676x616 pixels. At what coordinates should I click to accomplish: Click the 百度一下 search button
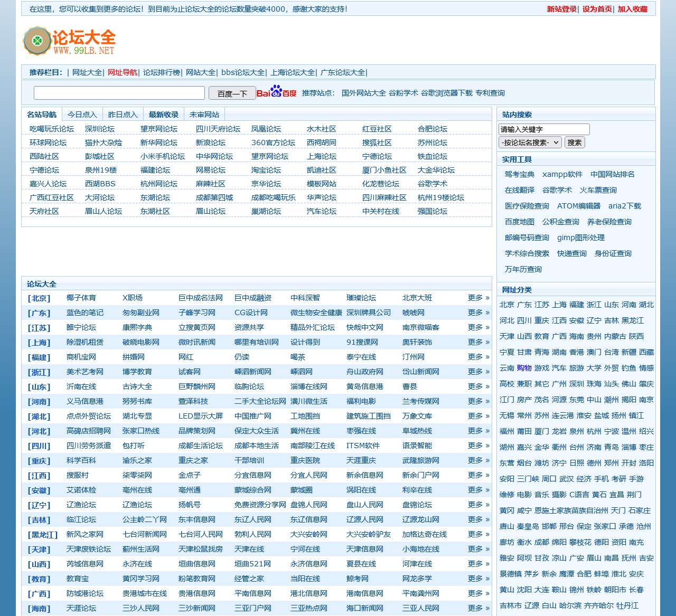click(232, 93)
